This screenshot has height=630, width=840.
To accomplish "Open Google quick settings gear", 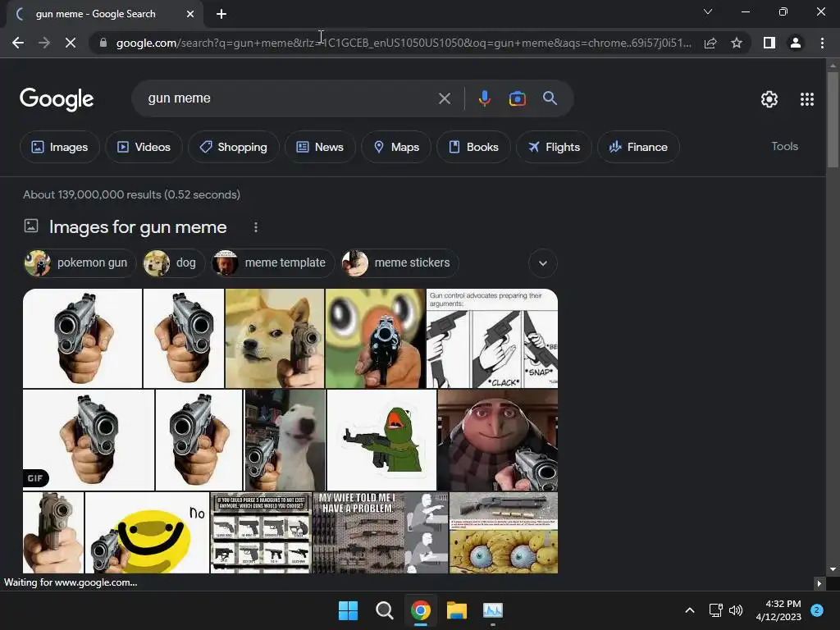I will 769,99.
